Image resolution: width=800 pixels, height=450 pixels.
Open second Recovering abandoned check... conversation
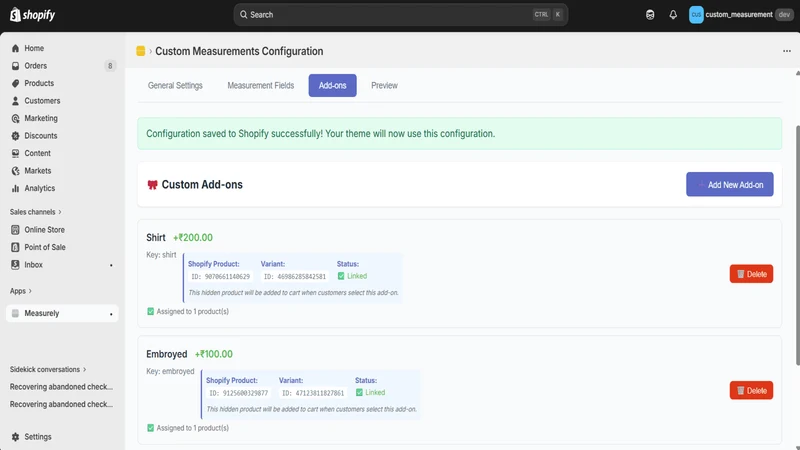(x=61, y=404)
